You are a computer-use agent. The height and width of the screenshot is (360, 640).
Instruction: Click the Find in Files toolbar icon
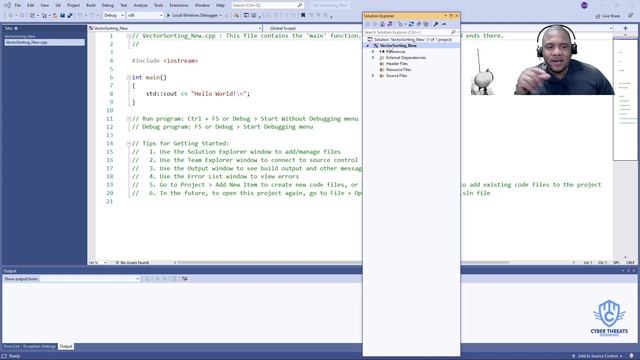(236, 16)
